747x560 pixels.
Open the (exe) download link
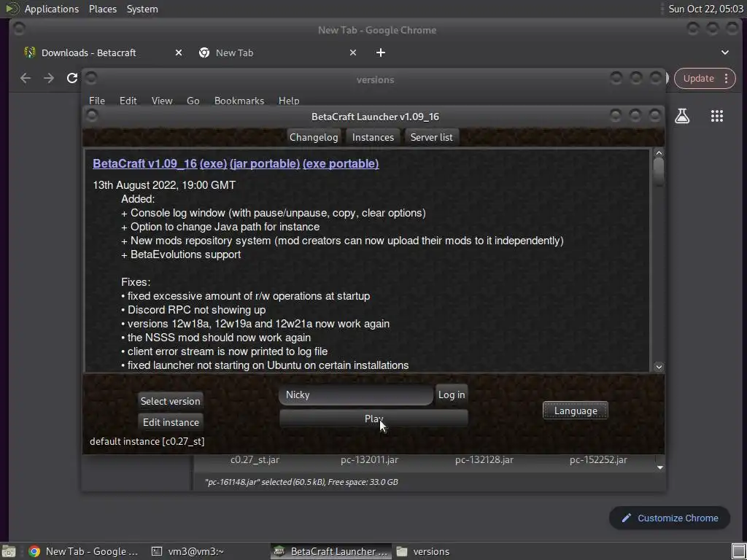[213, 163]
